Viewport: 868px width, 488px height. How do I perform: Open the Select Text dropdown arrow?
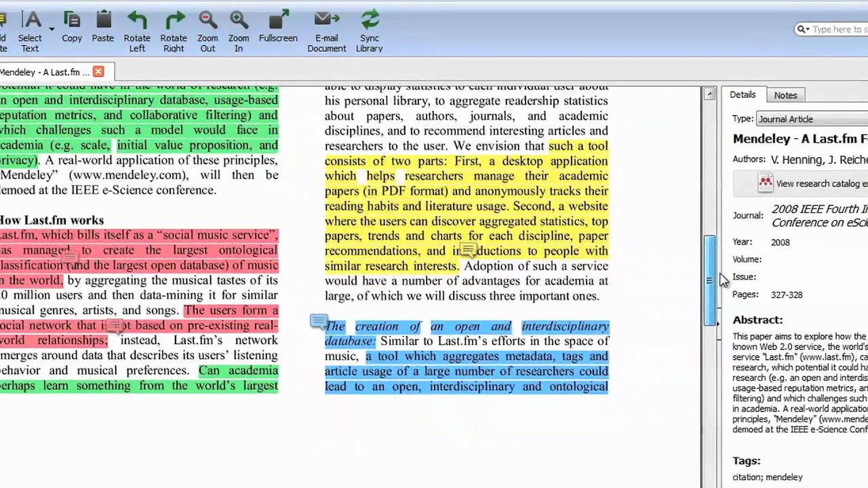[52, 29]
